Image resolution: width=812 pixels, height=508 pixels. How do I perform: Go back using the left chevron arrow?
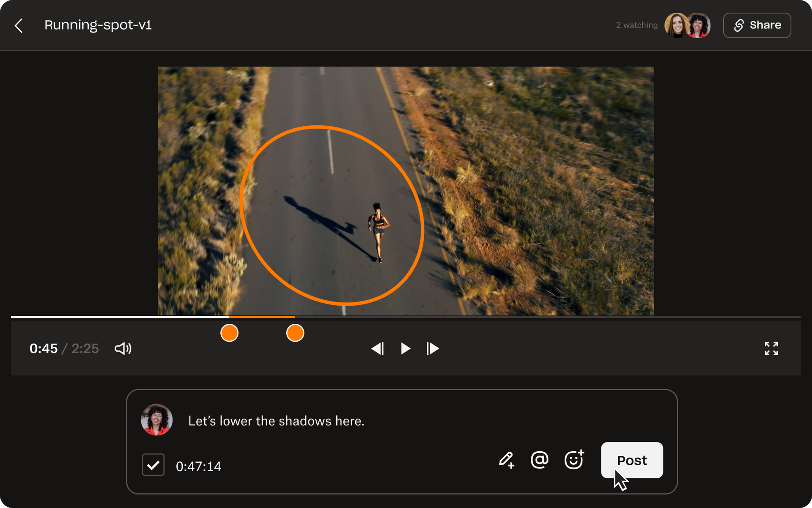click(x=19, y=25)
